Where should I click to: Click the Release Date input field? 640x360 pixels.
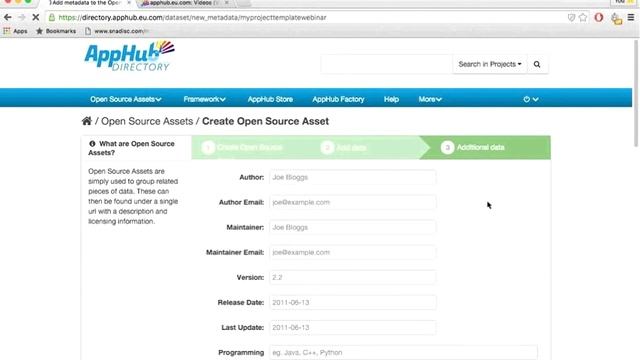(x=352, y=302)
